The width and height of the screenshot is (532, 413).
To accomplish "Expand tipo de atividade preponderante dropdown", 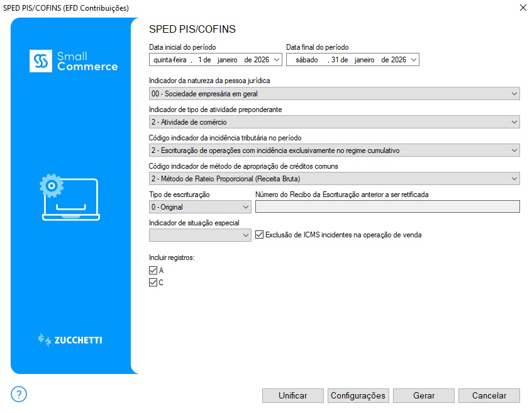I will pyautogui.click(x=514, y=122).
